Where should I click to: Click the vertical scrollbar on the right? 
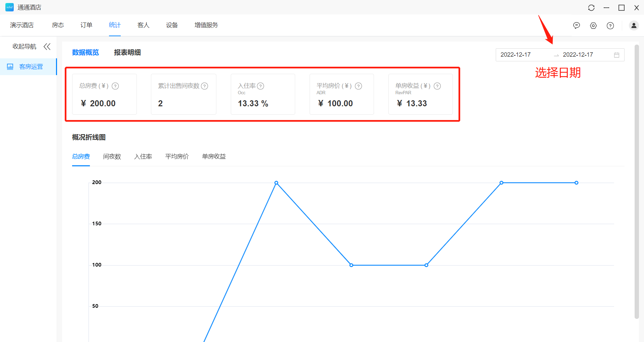click(636, 181)
